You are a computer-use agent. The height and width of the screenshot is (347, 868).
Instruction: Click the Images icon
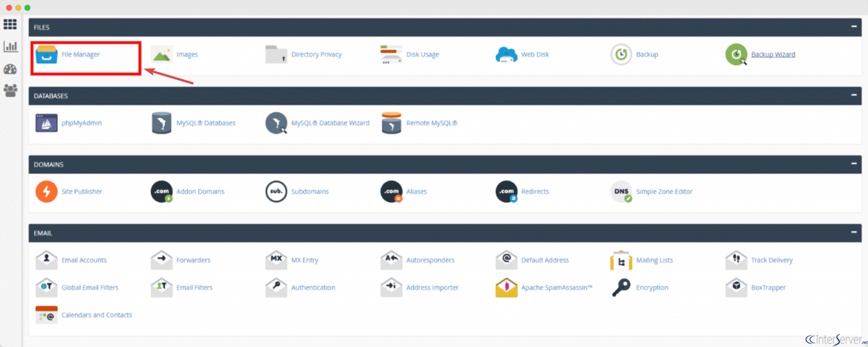[x=162, y=54]
